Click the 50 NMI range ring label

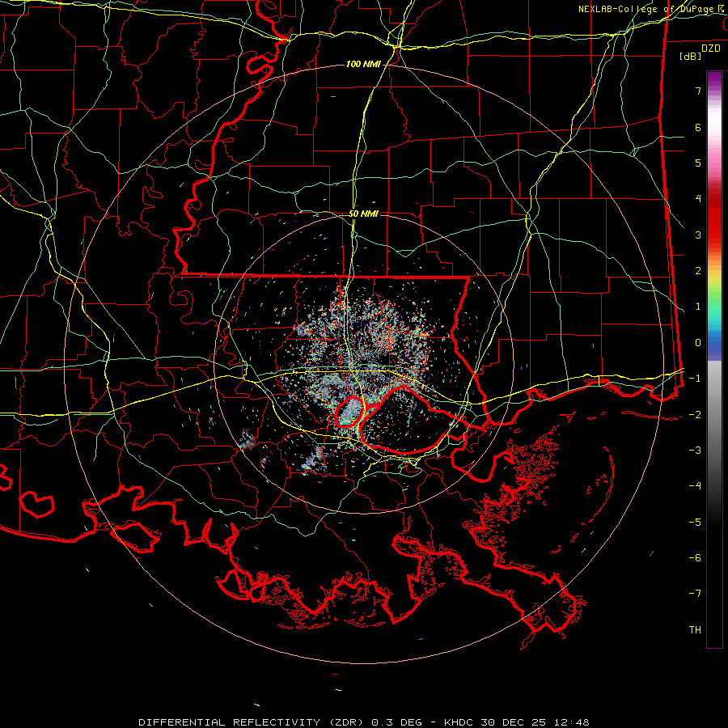363,214
